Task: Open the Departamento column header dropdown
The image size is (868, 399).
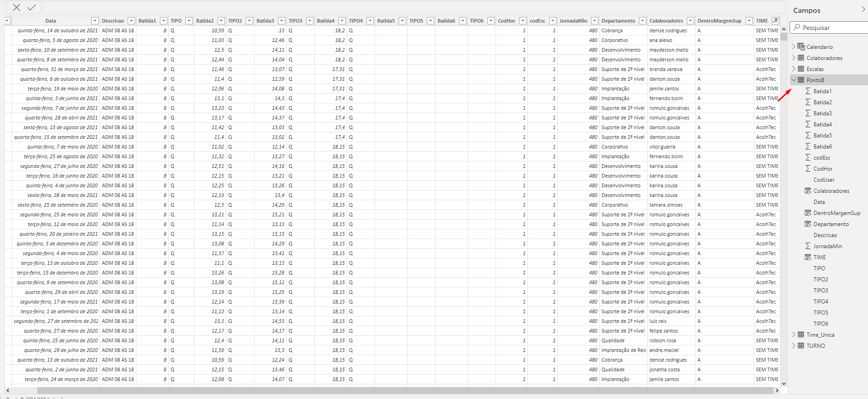Action: (643, 21)
